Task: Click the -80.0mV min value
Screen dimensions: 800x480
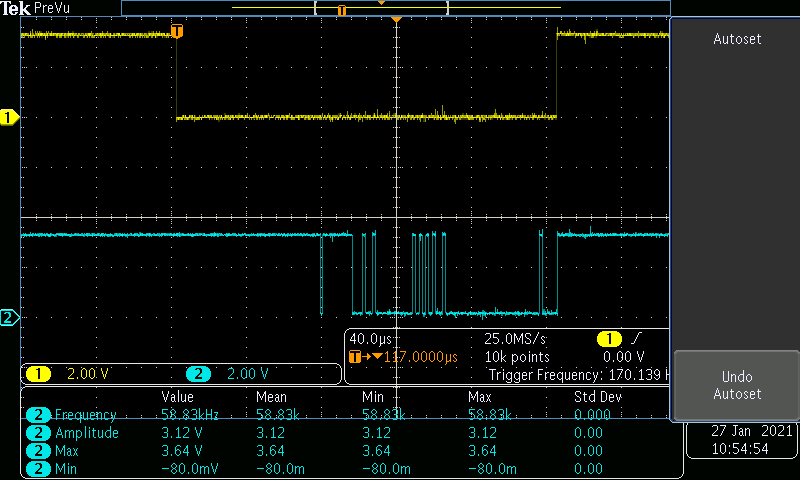Action: coord(189,469)
